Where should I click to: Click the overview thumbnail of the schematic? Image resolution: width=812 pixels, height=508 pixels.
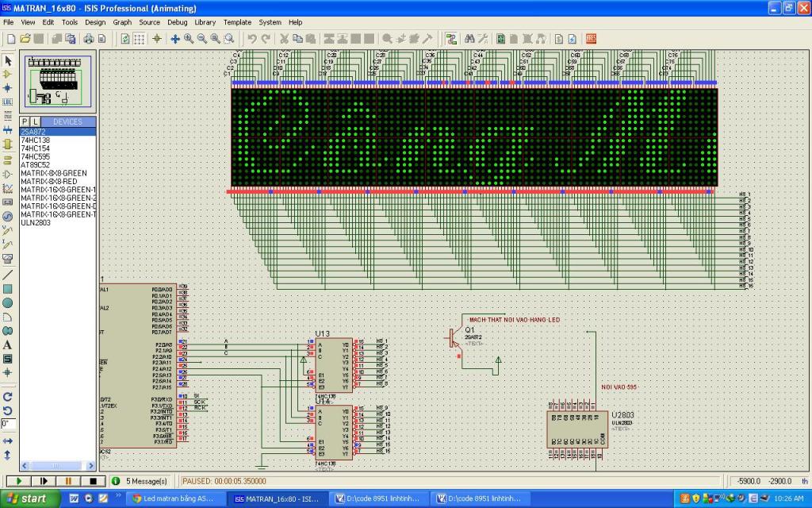[58, 83]
